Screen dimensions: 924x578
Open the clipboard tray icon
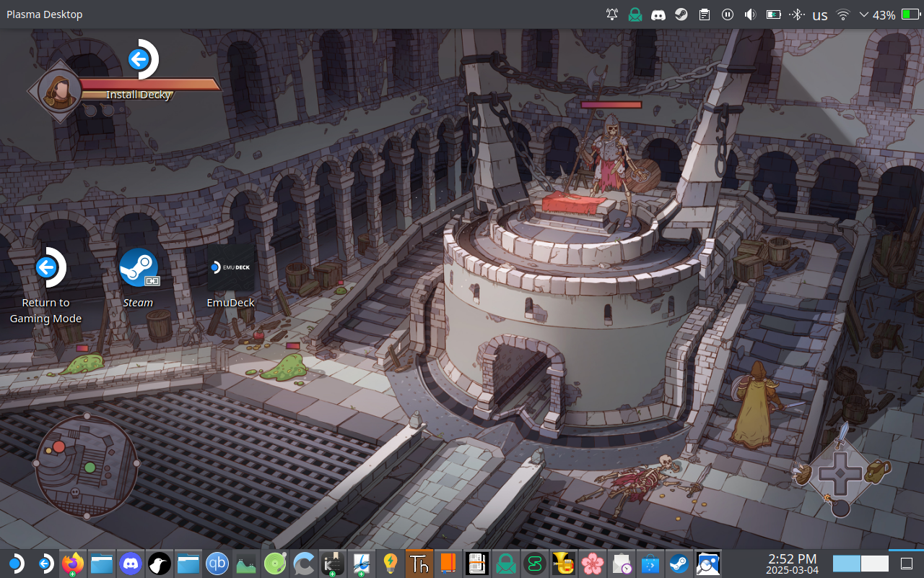[705, 14]
